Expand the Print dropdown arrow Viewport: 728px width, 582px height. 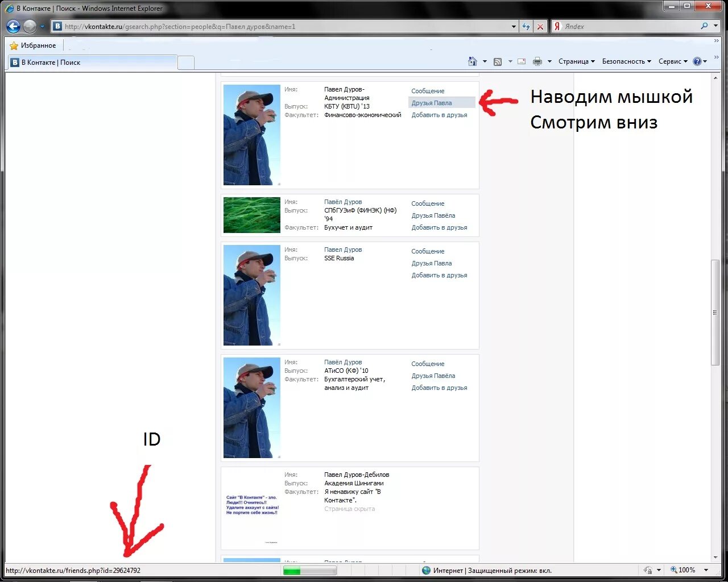[549, 61]
